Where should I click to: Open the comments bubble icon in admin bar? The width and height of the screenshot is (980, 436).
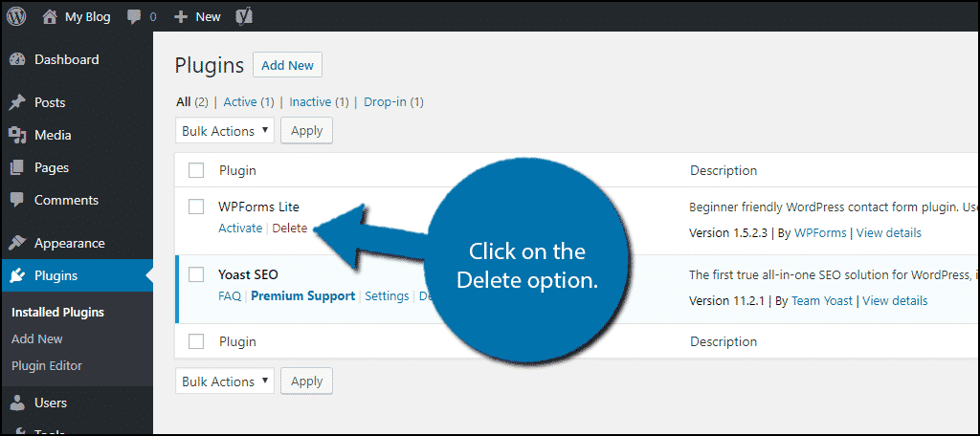(x=134, y=17)
